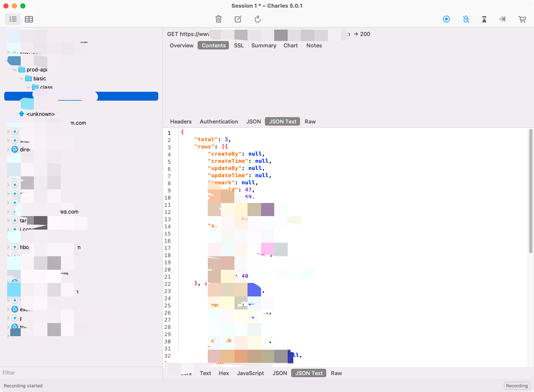
Task: Show request Raw tab
Action: [x=310, y=121]
